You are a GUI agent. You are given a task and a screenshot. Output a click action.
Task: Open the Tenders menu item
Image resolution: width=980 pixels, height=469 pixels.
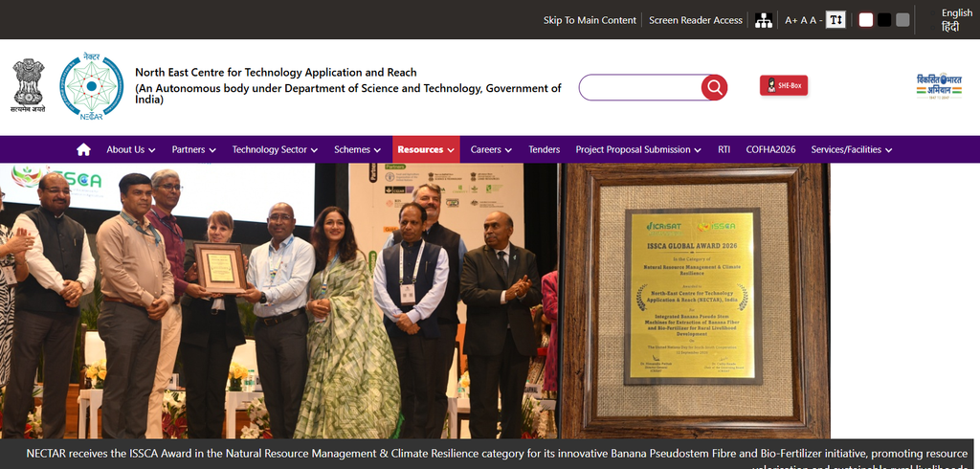click(x=544, y=149)
